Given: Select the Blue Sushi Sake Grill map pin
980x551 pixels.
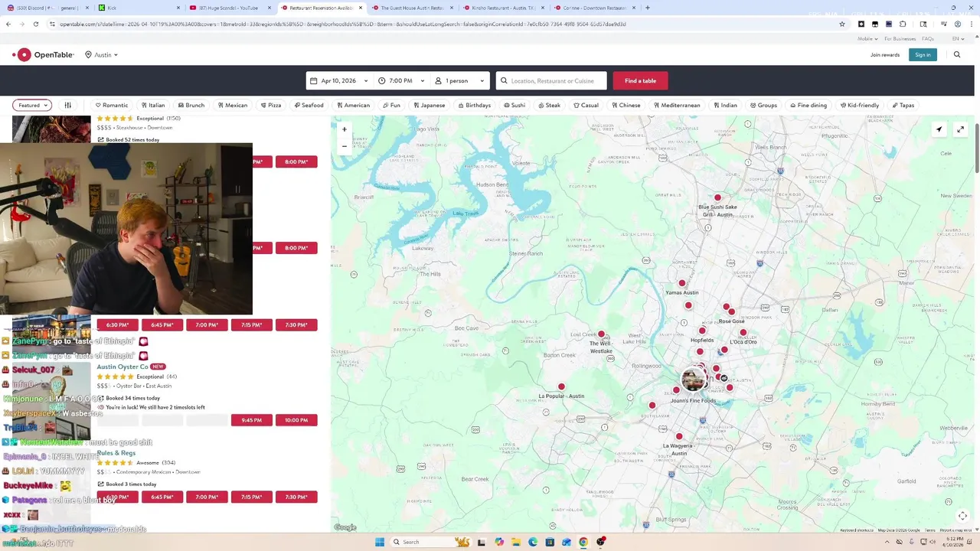Looking at the screenshot, I should pos(717,197).
